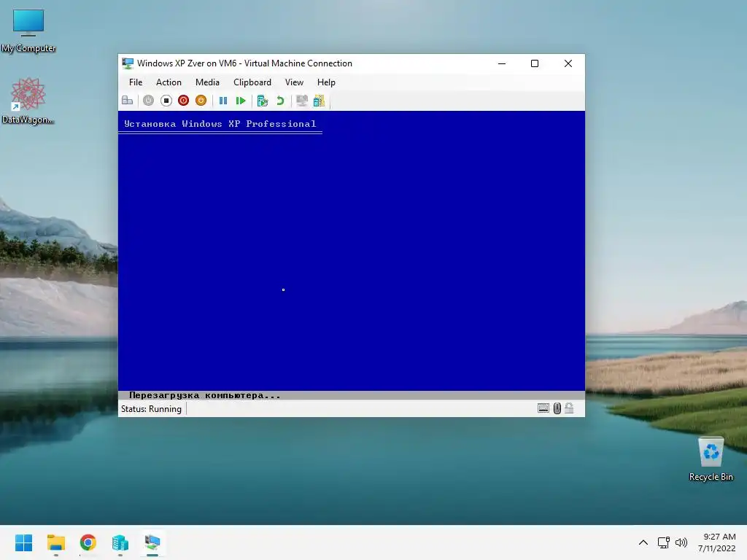Image resolution: width=747 pixels, height=560 pixels.
Task: Click 'Установка Windows XP Professional' heading
Action: [x=220, y=124]
